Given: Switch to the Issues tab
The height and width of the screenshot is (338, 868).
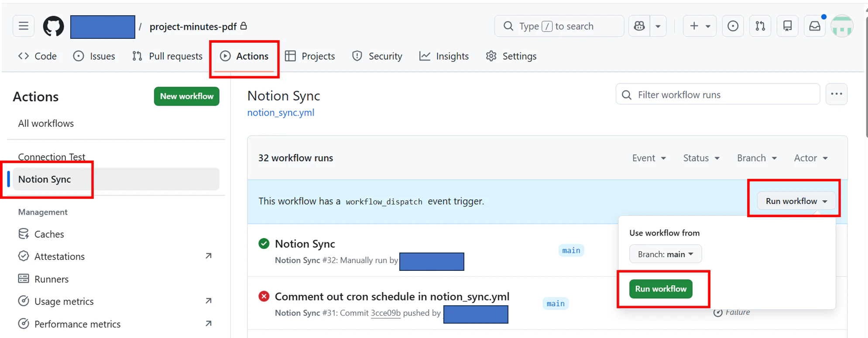Looking at the screenshot, I should pyautogui.click(x=94, y=56).
